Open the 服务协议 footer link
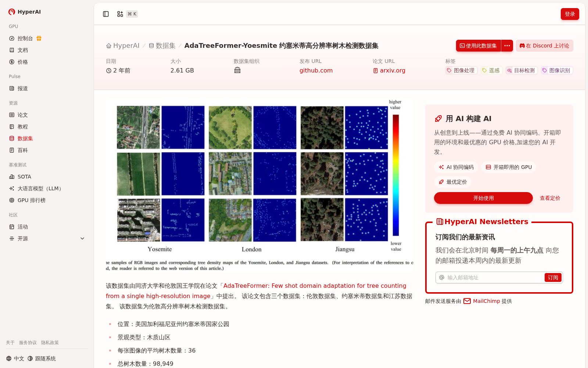Screen dimensions: 588x368 (x=28, y=343)
